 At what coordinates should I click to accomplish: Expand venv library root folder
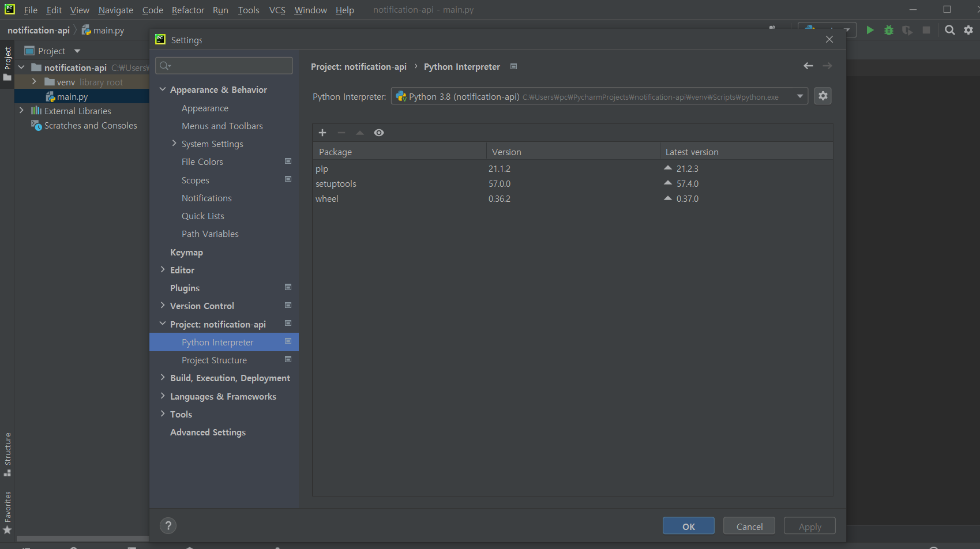click(34, 82)
